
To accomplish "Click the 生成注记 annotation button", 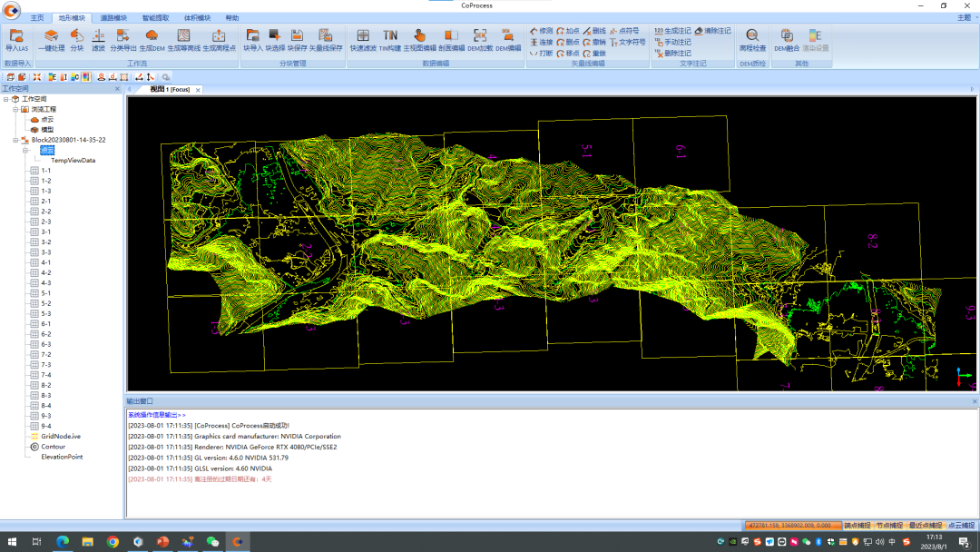I will pos(672,31).
